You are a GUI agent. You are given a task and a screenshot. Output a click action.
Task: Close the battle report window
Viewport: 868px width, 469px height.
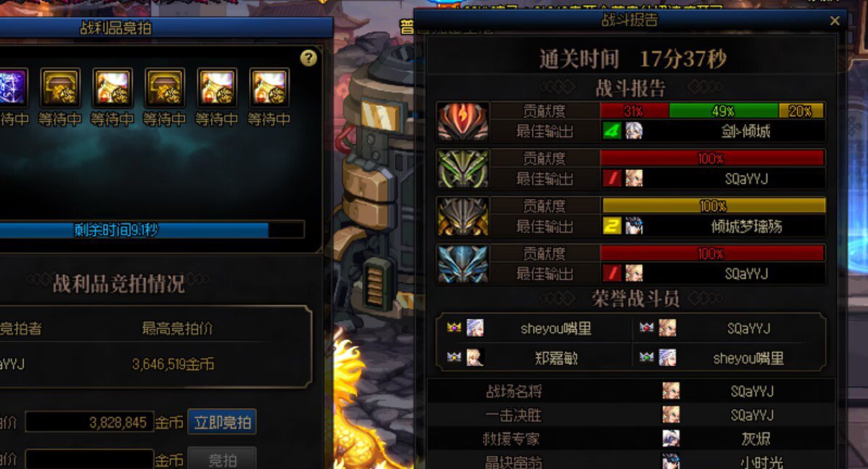tap(835, 21)
